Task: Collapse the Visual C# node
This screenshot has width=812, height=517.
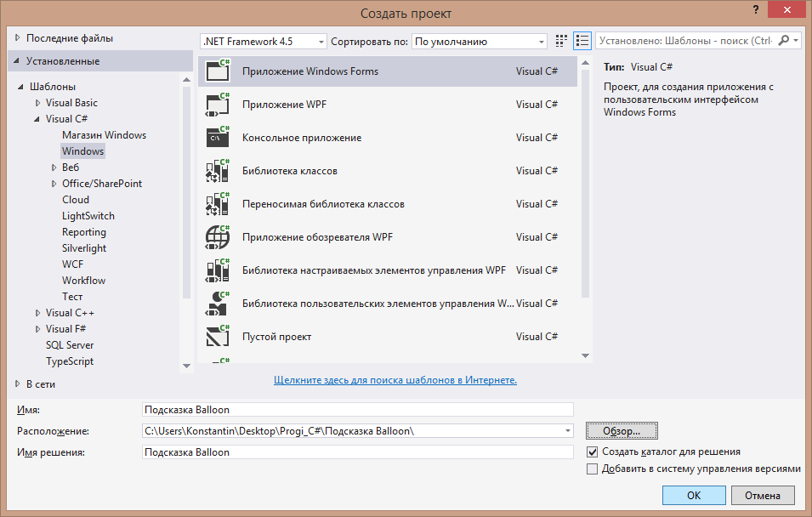Action: (37, 119)
